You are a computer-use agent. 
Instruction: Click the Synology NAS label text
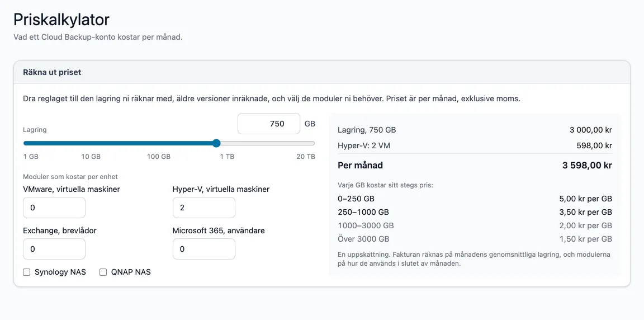(60, 272)
